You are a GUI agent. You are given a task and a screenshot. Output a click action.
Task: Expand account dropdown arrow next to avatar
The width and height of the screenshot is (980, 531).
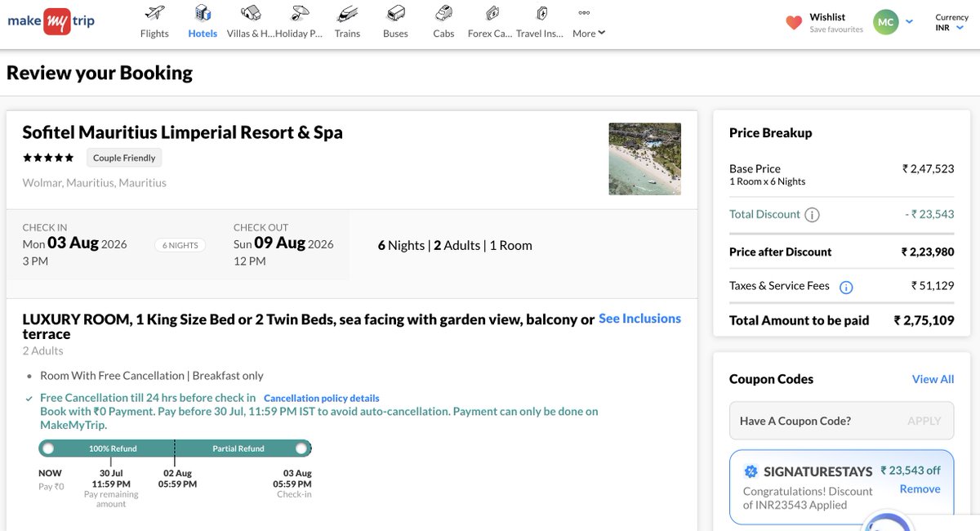coord(910,22)
